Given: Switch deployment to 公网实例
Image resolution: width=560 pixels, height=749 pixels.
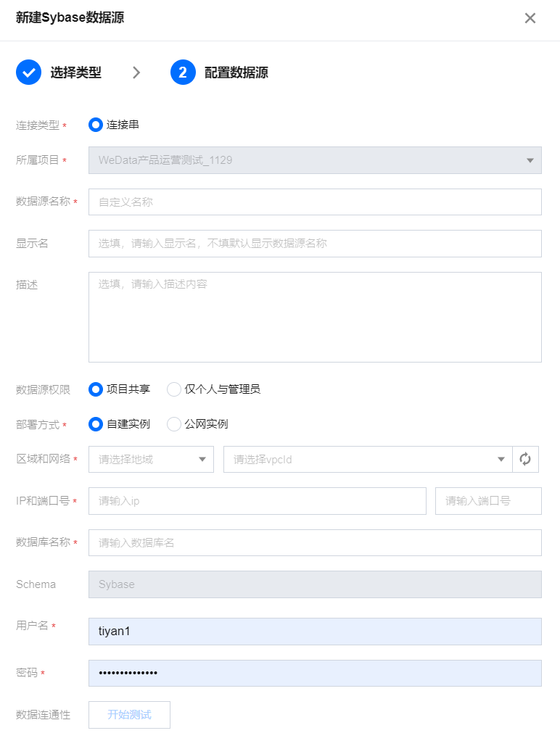Looking at the screenshot, I should tap(174, 424).
